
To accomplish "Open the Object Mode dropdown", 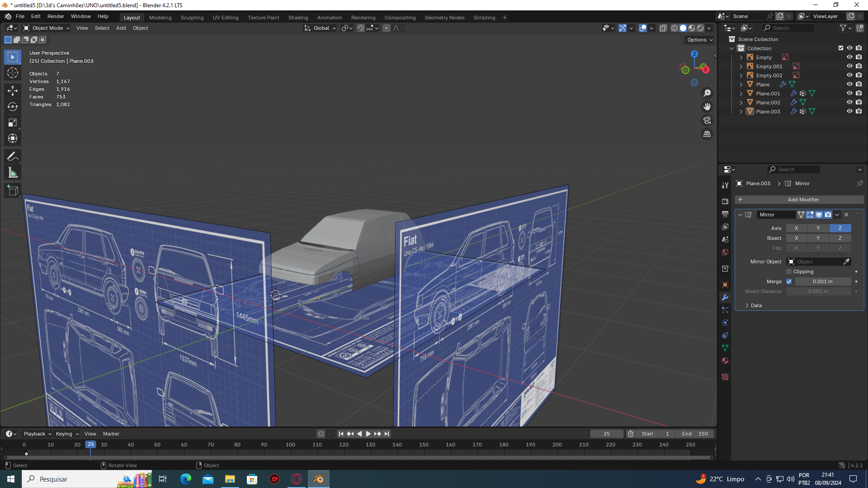I will tap(47, 28).
